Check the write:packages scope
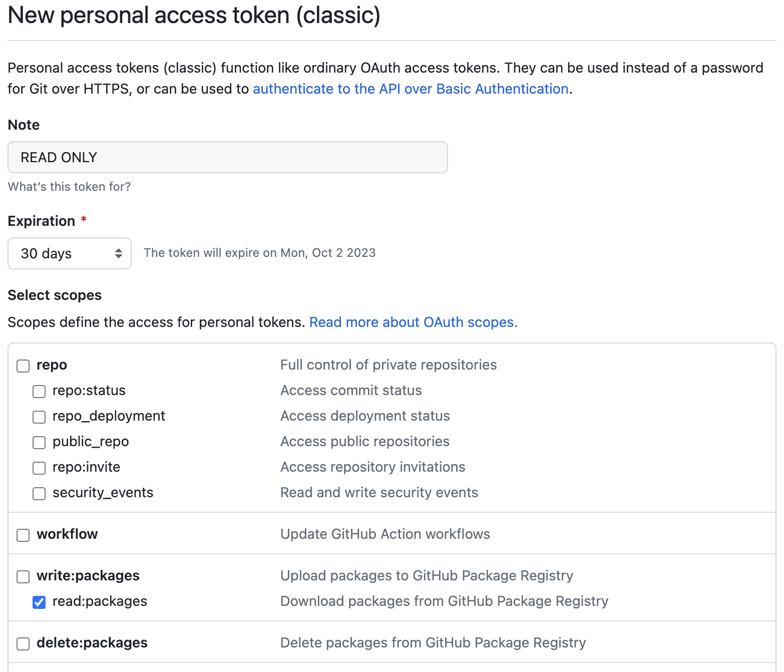This screenshot has width=784, height=672. 23,577
